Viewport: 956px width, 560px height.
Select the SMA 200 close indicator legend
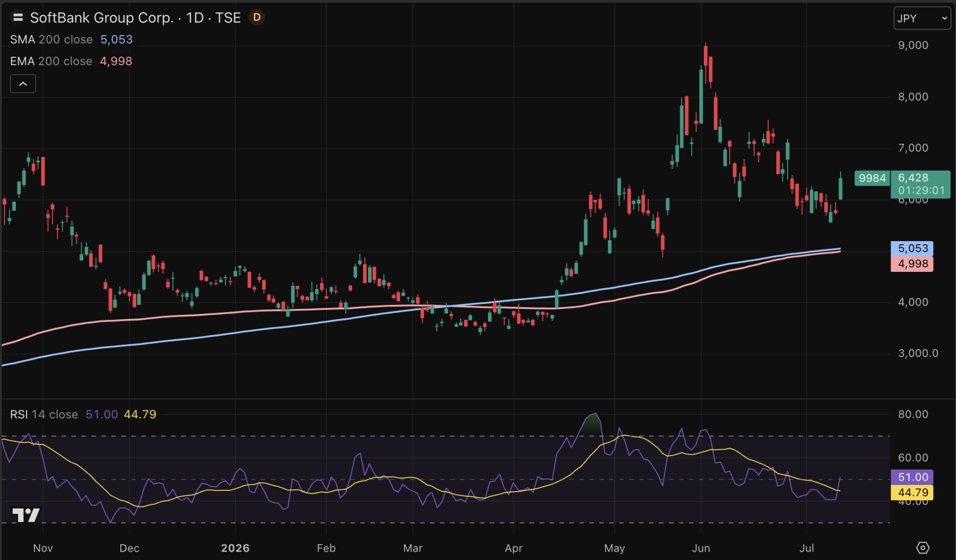(52, 40)
